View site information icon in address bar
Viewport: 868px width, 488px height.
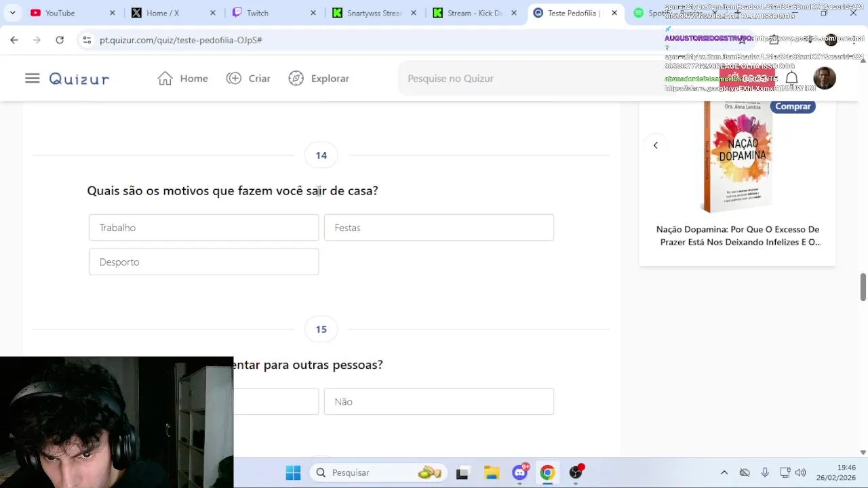(x=87, y=40)
